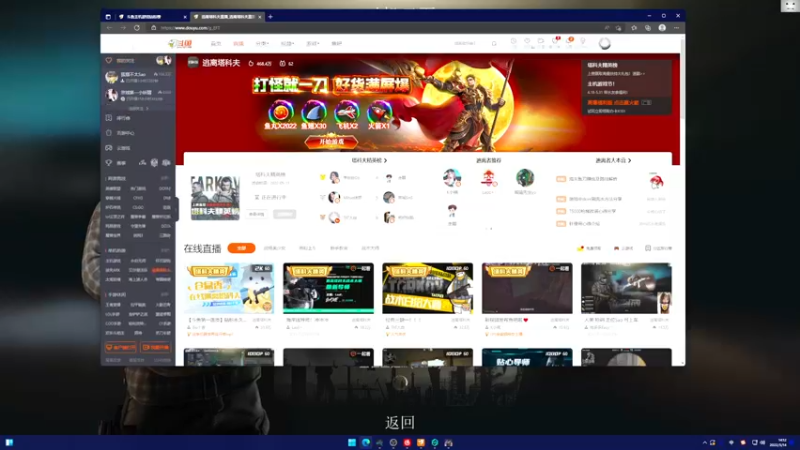This screenshot has width=800, height=450.
Task: Open the 塔科夫精英榜 link
Action: pyautogui.click(x=369, y=160)
